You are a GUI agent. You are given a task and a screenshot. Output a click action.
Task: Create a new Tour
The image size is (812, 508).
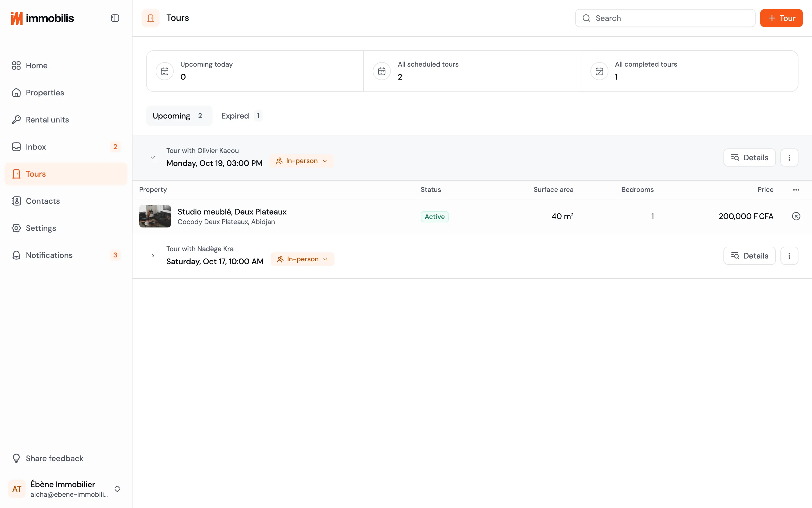[781, 18]
